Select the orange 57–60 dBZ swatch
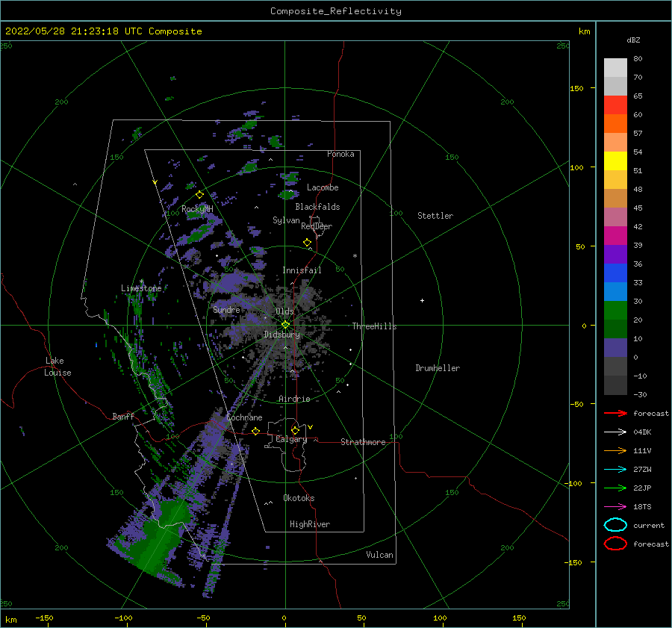The image size is (672, 628). pos(615,123)
